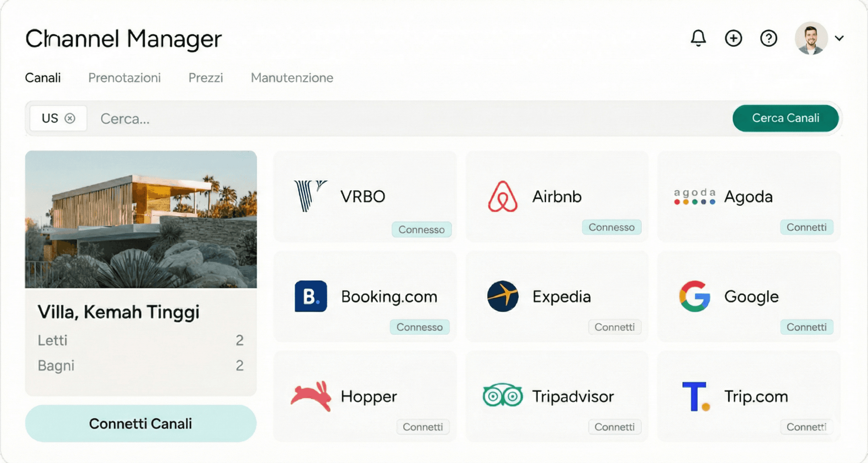Click the Hopper rabbit icon

coord(311,396)
